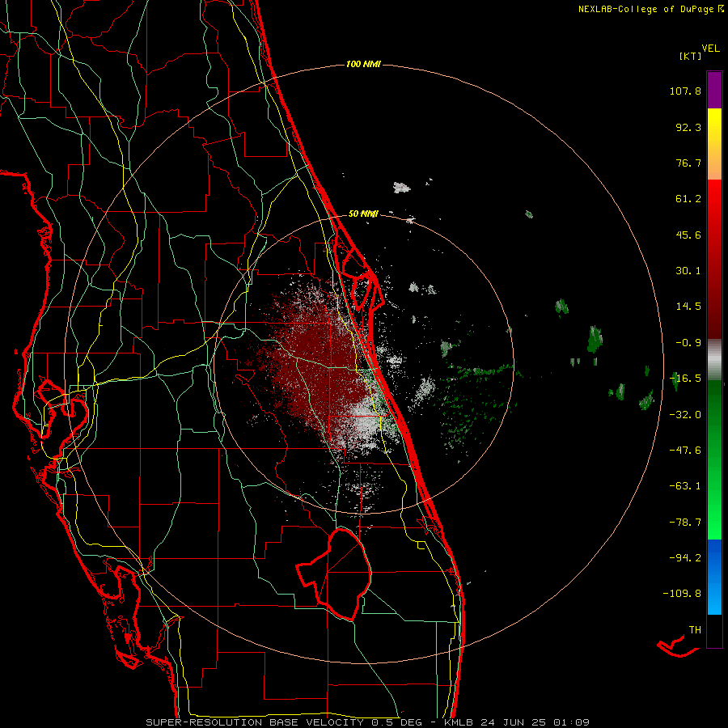Screen dimensions: 728x728
Task: Select the -63.1 velocity scale value
Action: coord(685,486)
